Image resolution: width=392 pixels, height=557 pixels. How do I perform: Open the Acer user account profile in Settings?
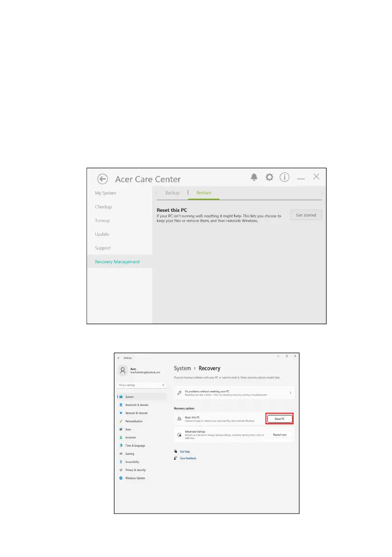(139, 370)
